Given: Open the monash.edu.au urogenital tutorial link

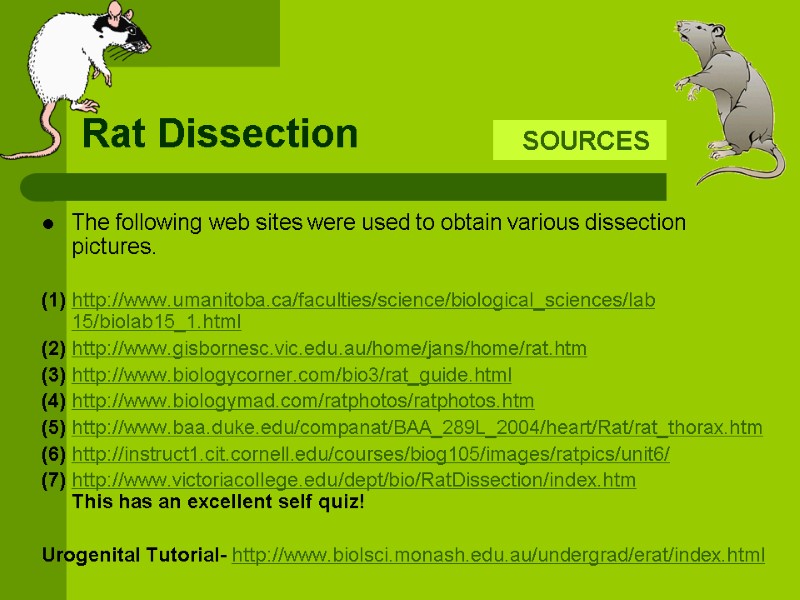Looking at the screenshot, I should 498,555.
